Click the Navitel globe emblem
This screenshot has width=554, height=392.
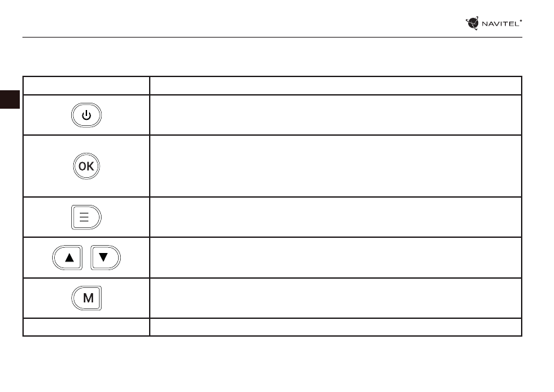point(472,23)
